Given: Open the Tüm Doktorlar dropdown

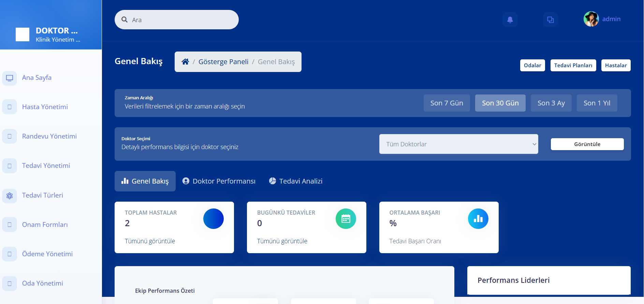Looking at the screenshot, I should [458, 144].
